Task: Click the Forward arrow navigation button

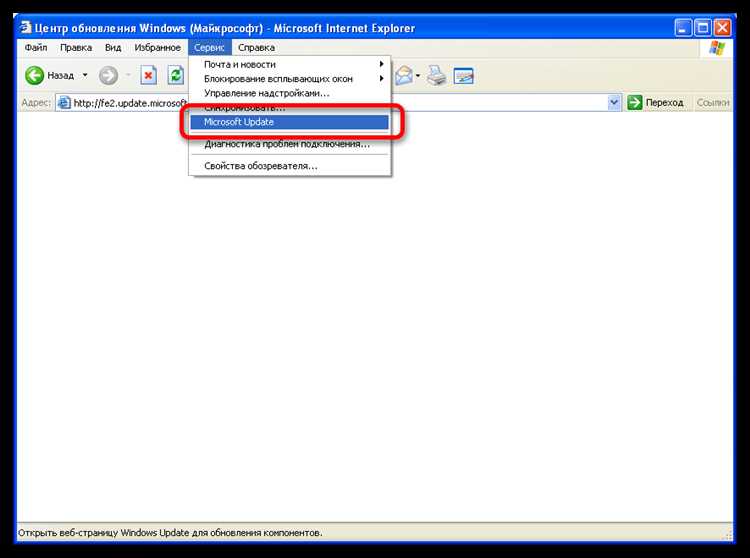Action: click(108, 75)
